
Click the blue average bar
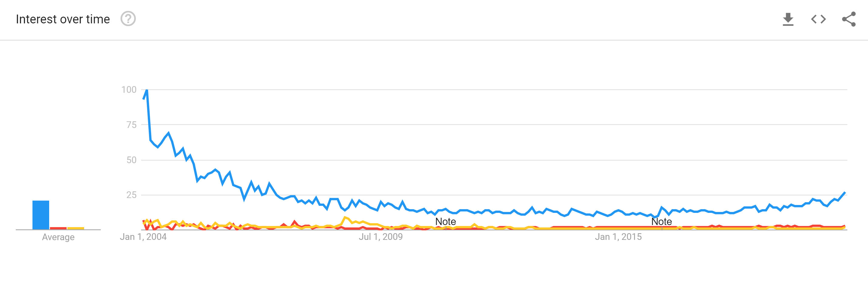pos(41,215)
